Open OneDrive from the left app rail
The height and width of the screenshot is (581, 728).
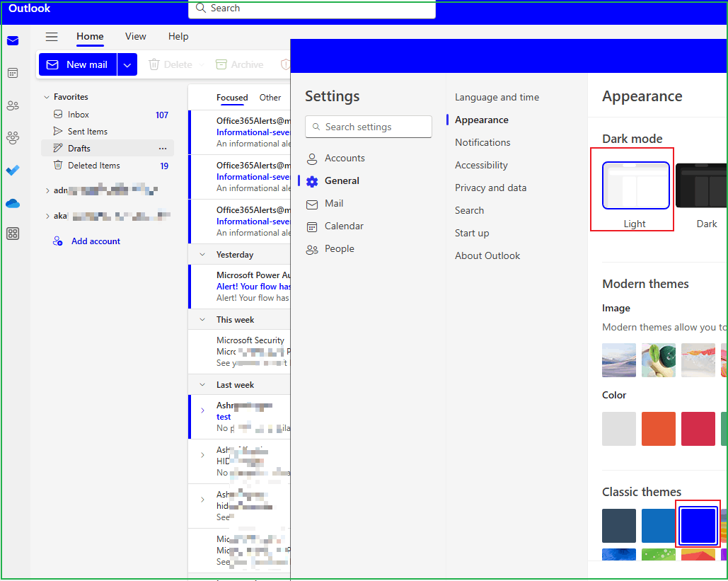click(x=13, y=203)
